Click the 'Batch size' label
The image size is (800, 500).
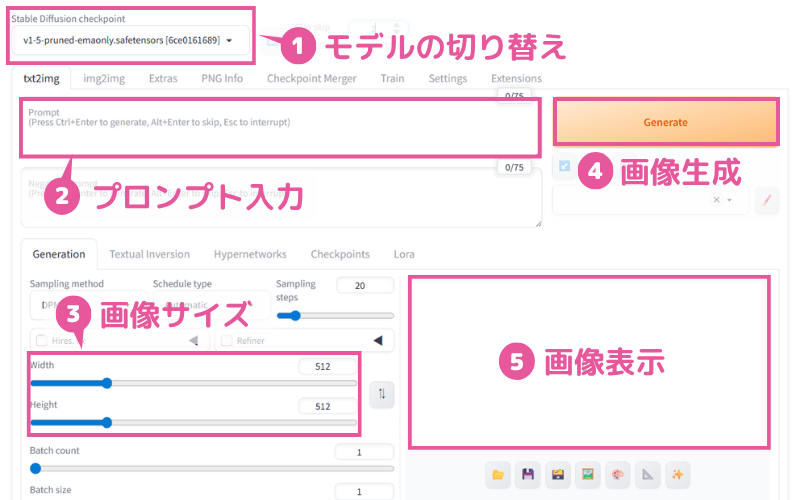pos(51,490)
